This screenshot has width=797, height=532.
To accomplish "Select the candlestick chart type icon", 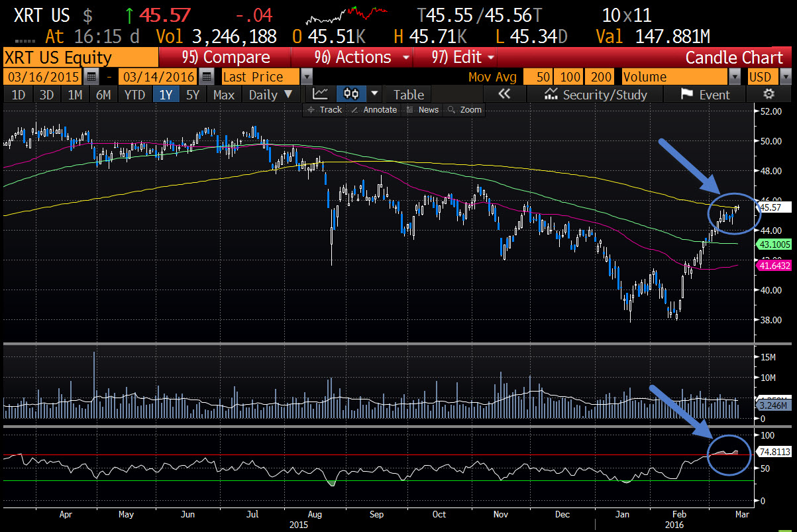I will [352, 94].
